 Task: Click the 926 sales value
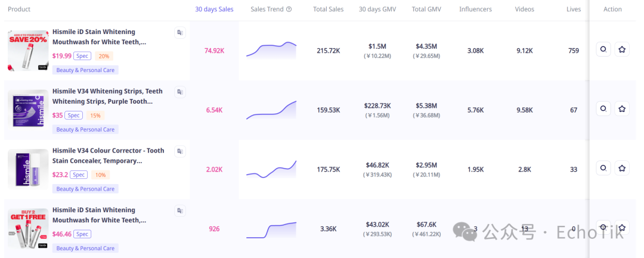click(214, 229)
